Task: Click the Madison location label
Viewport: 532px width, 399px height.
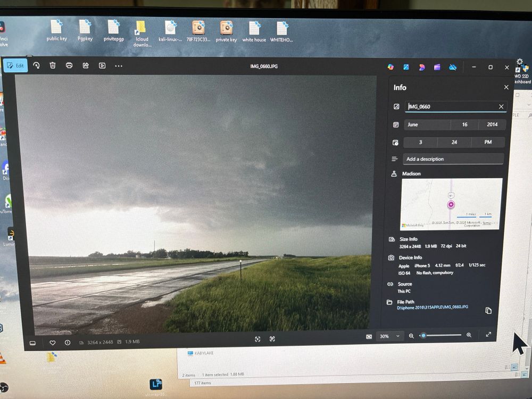Action: 411,174
